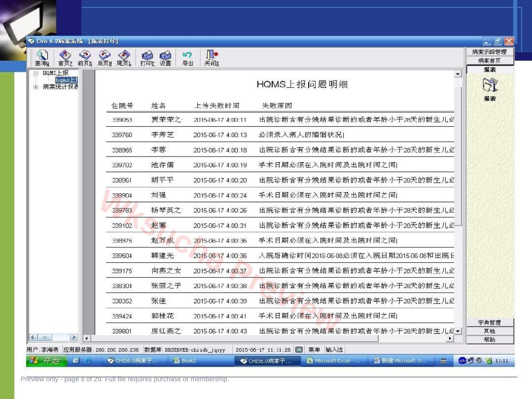The width and height of the screenshot is (532, 399).
Task: Click tree pane's scrollbar left arrow
Action: click(x=33, y=337)
